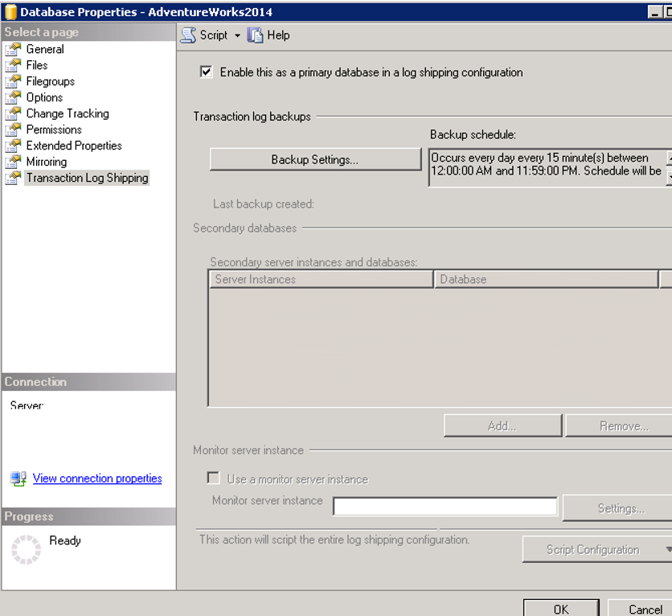Screen dimensions: 672x616
Task: Open the Permissions page
Action: tap(54, 129)
